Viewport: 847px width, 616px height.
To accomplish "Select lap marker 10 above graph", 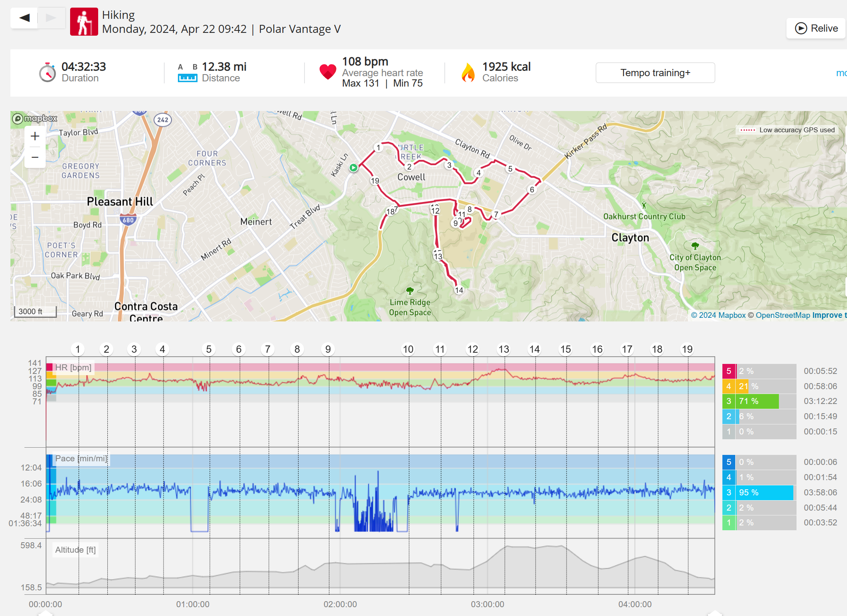I will [408, 349].
